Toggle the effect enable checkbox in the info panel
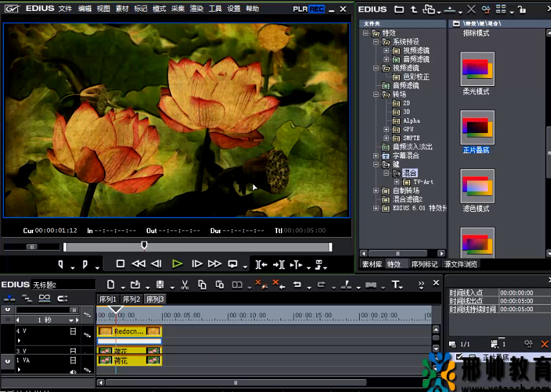This screenshot has width=551, height=392. point(460,356)
